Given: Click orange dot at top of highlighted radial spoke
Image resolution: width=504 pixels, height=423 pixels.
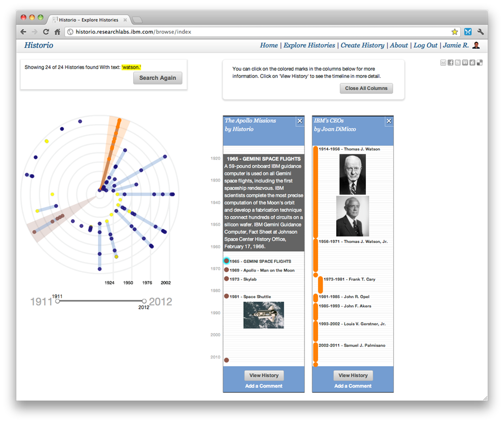Looking at the screenshot, I should (119, 121).
